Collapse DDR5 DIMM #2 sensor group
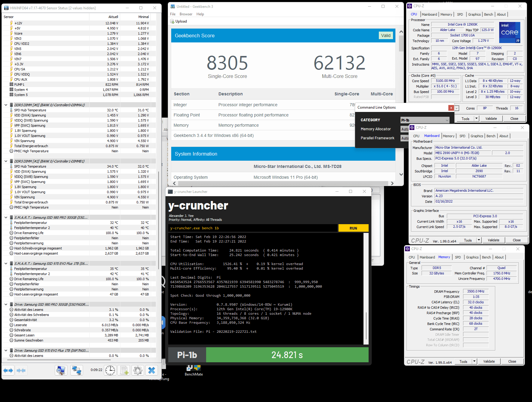The height and width of the screenshot is (402, 532). [x=6, y=161]
